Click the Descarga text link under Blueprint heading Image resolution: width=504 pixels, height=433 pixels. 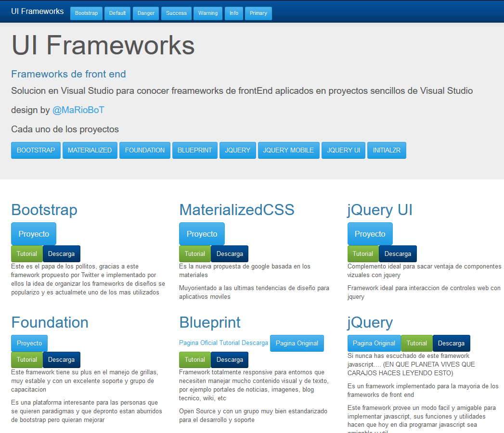(255, 343)
